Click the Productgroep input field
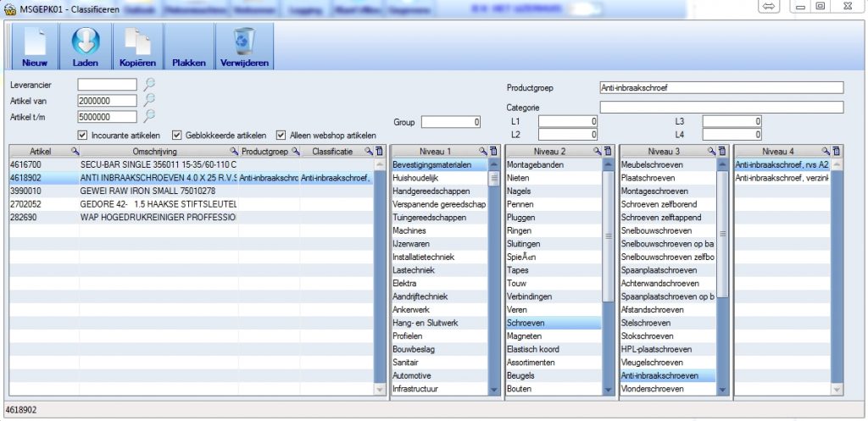The image size is (868, 421). [x=721, y=87]
